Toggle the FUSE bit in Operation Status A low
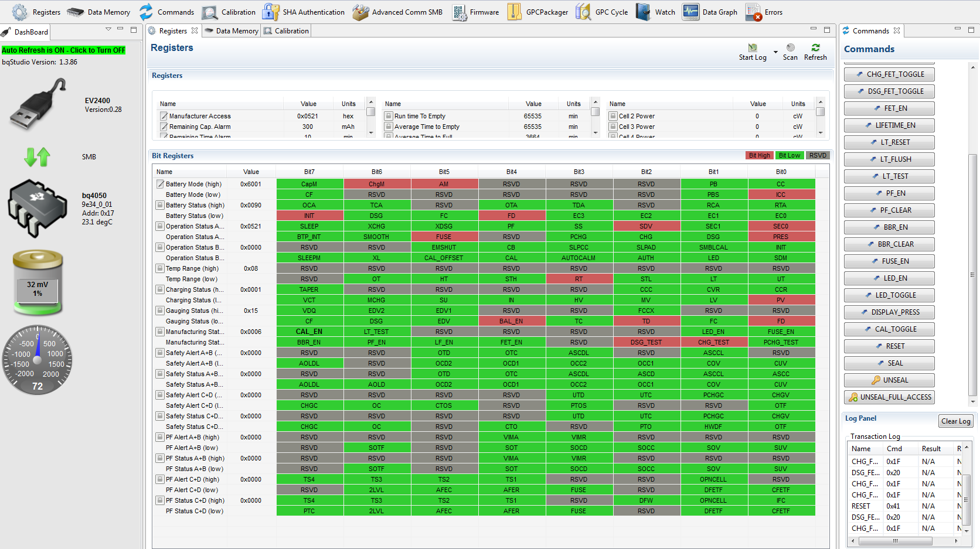This screenshot has height=549, width=980. (x=444, y=237)
